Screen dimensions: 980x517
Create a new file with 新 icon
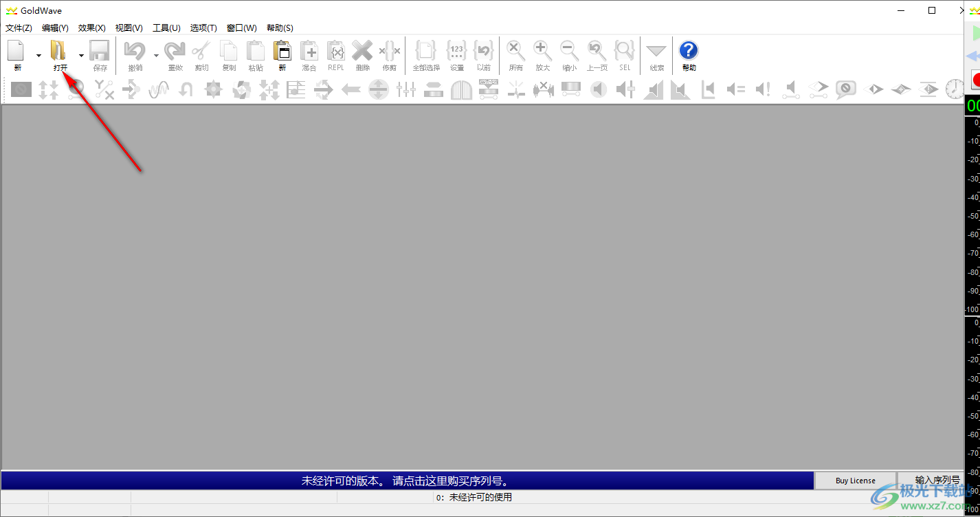click(x=16, y=51)
